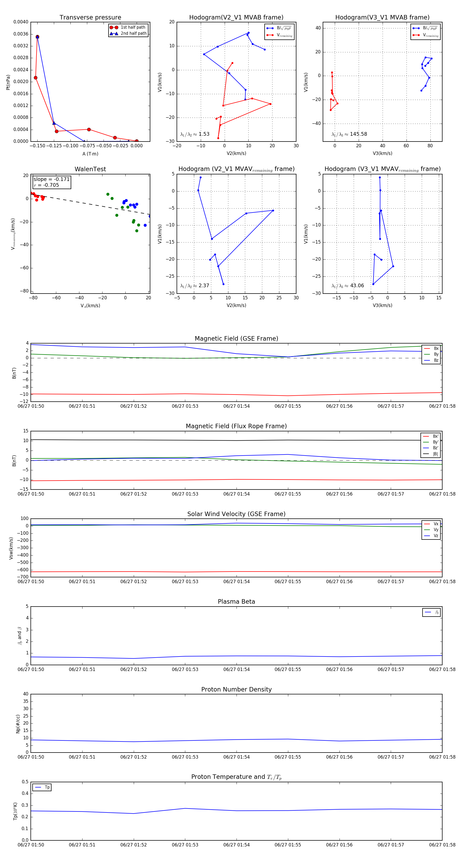
Task: Select '1st half path' legend entry
Action: tap(128, 27)
